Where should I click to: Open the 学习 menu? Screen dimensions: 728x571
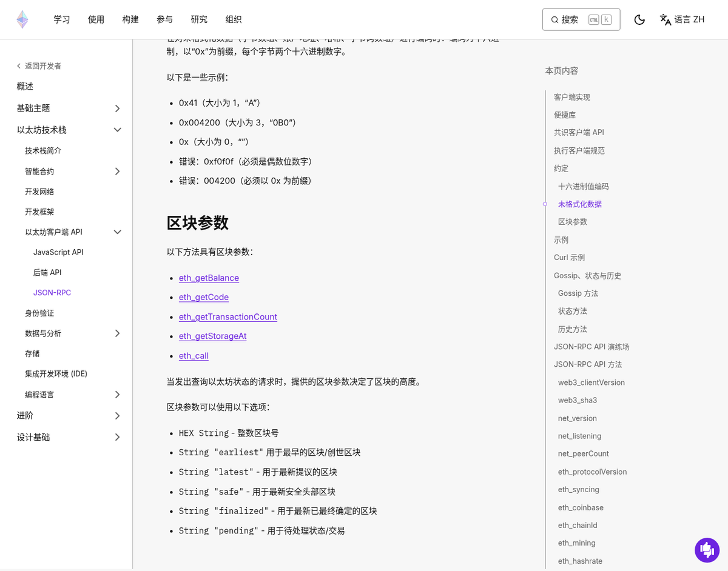click(62, 19)
